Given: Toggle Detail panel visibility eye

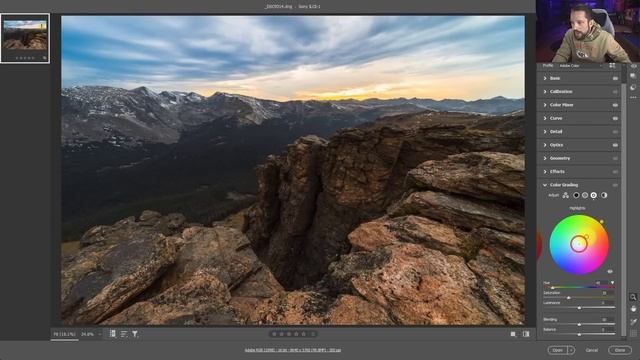Looking at the screenshot, I should coord(615,132).
